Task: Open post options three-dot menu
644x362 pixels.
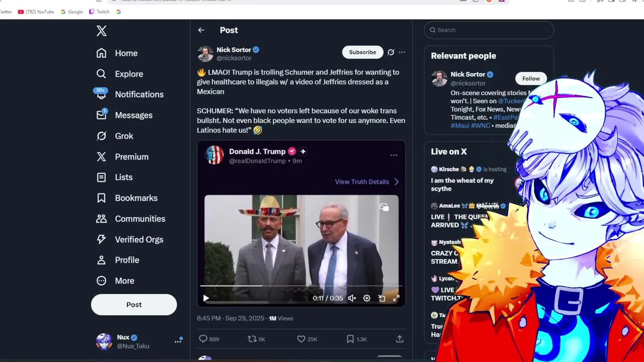Action: (x=401, y=52)
